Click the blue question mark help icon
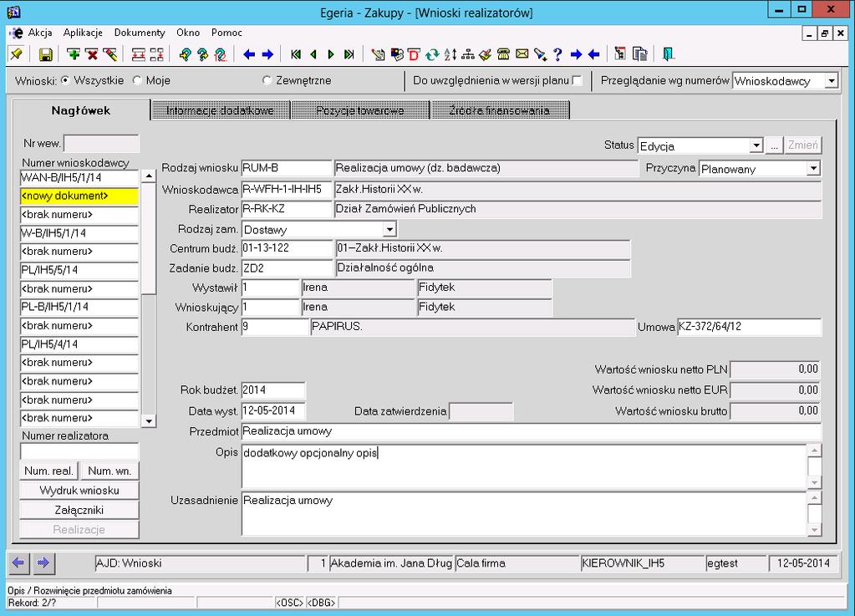This screenshot has width=855, height=616. point(557,54)
